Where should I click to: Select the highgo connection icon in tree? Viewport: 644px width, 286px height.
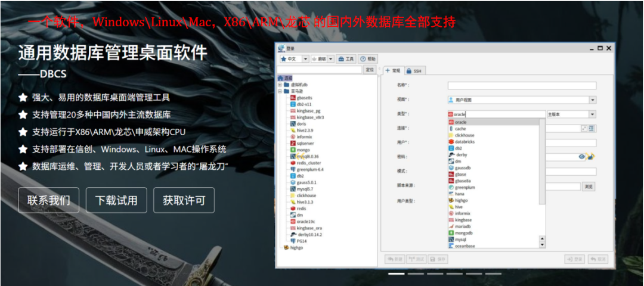pos(286,248)
